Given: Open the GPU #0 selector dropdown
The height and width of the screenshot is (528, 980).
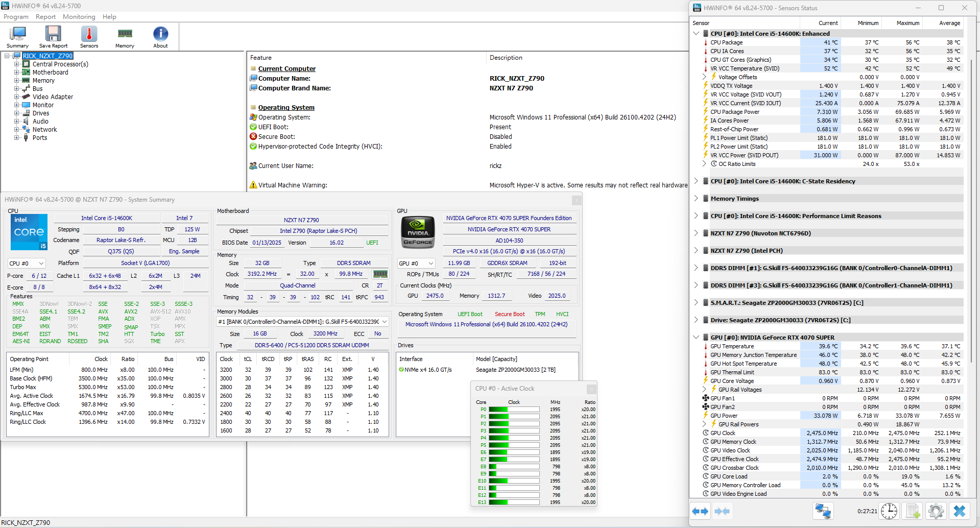Looking at the screenshot, I should 416,263.
